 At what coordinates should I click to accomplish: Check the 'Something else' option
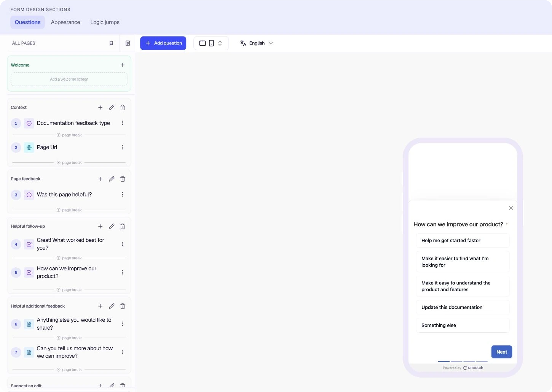[x=463, y=325]
